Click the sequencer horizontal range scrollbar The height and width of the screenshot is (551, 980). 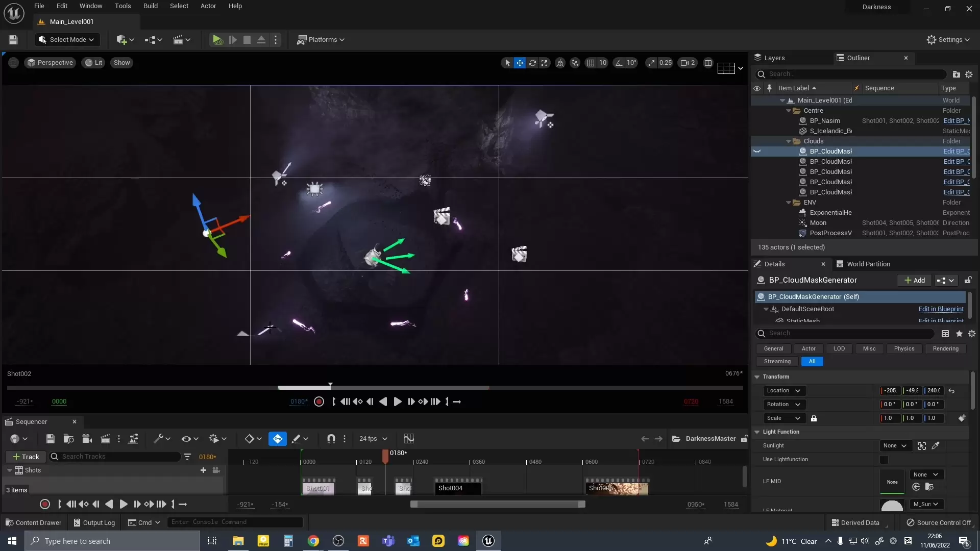tap(498, 505)
